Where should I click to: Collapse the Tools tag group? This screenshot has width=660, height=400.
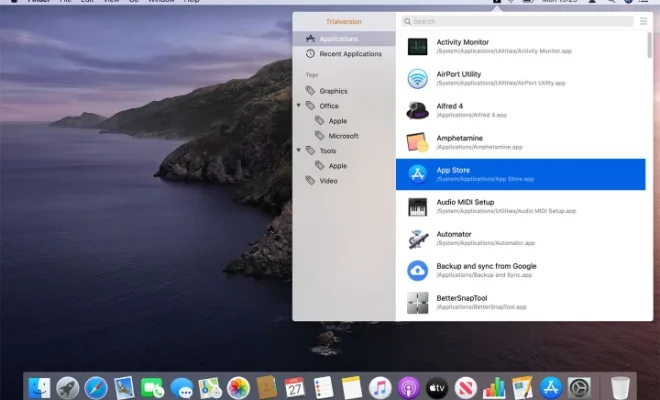pyautogui.click(x=298, y=150)
